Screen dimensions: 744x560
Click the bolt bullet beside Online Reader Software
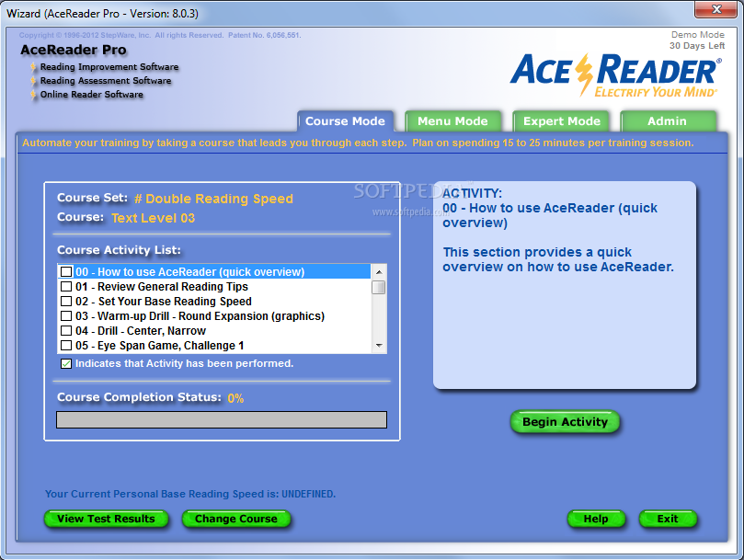click(x=33, y=95)
